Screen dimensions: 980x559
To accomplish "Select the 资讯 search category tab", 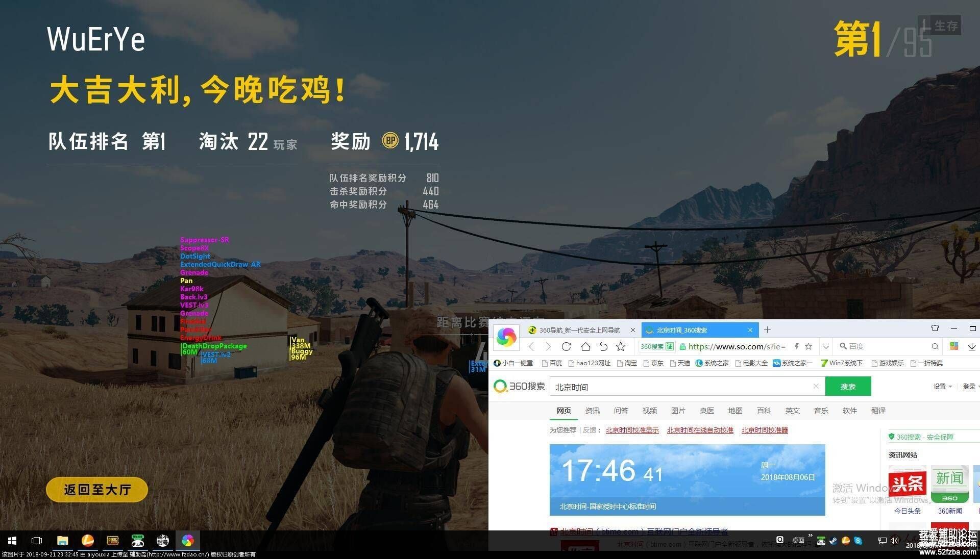I will [592, 411].
